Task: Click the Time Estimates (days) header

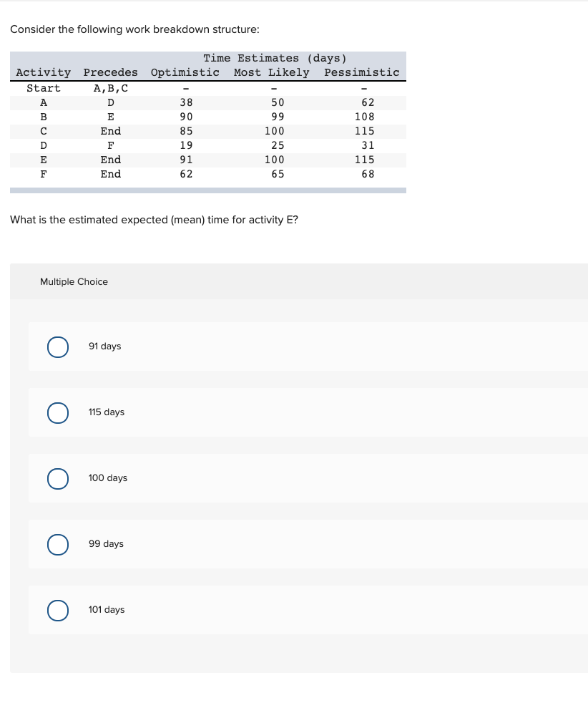Action: tap(275, 58)
